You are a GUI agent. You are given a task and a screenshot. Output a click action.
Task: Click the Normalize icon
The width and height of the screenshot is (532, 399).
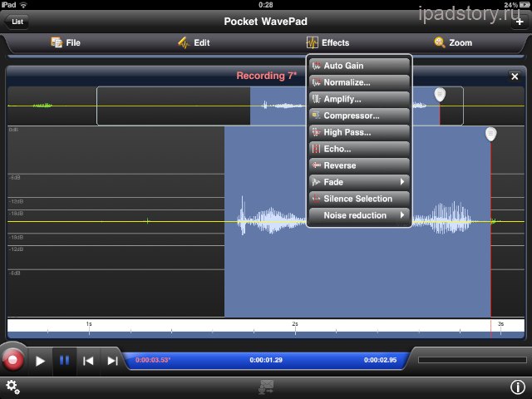[x=316, y=82]
